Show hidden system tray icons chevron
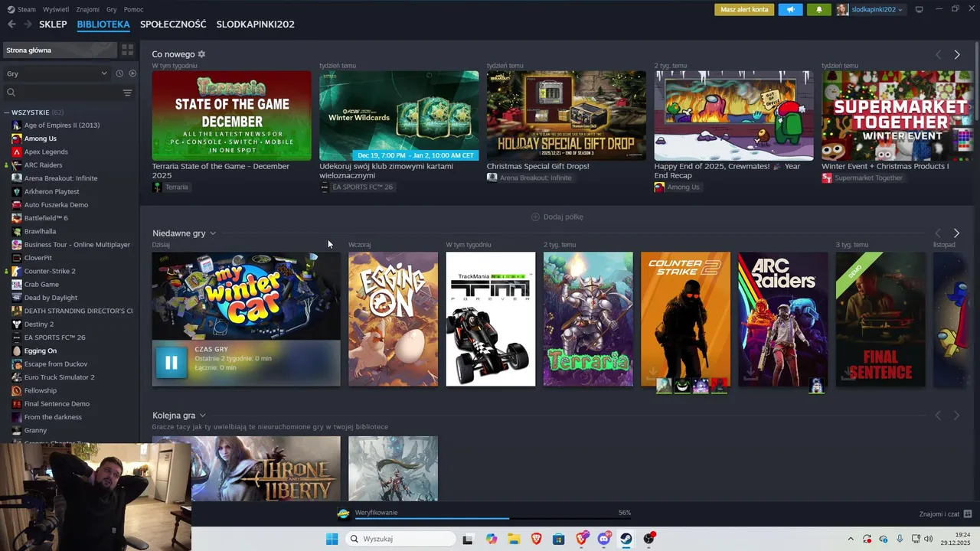Screen dimensions: 980x551 (851, 539)
